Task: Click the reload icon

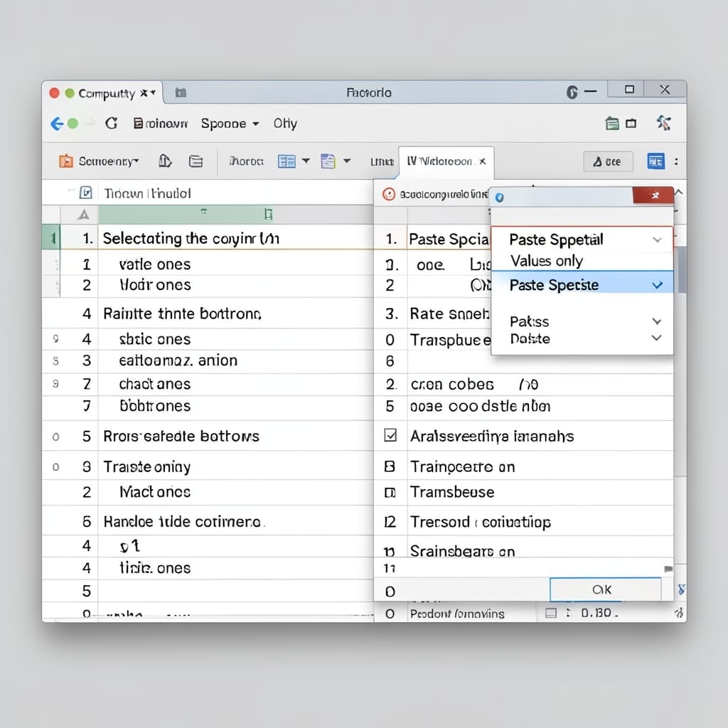Action: point(111,124)
